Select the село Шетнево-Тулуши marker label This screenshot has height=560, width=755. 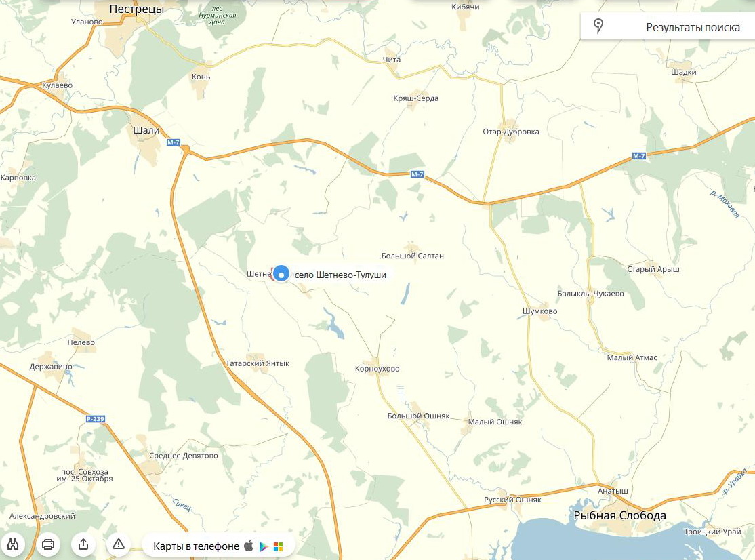click(340, 275)
